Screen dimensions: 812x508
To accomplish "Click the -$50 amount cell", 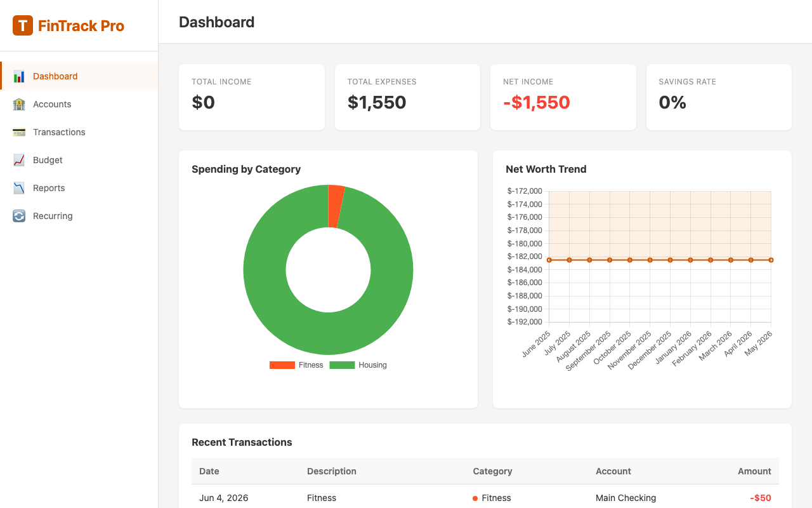I will coord(761,498).
